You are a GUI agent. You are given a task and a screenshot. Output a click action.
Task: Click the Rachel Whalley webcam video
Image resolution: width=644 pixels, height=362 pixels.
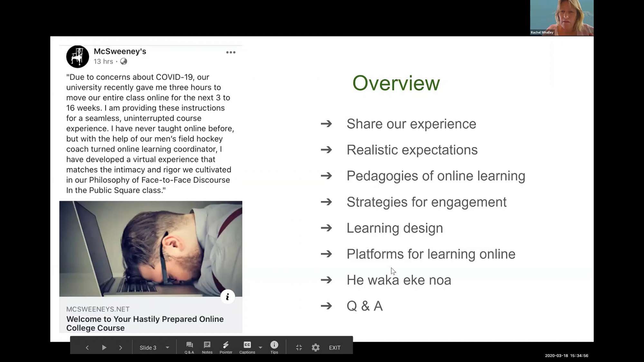tap(562, 18)
